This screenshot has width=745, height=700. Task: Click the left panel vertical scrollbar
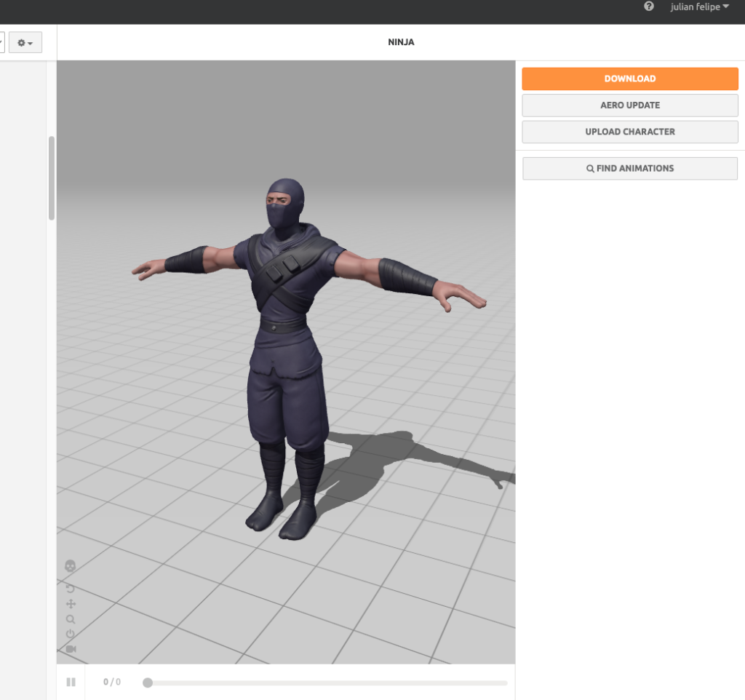pos(52,178)
